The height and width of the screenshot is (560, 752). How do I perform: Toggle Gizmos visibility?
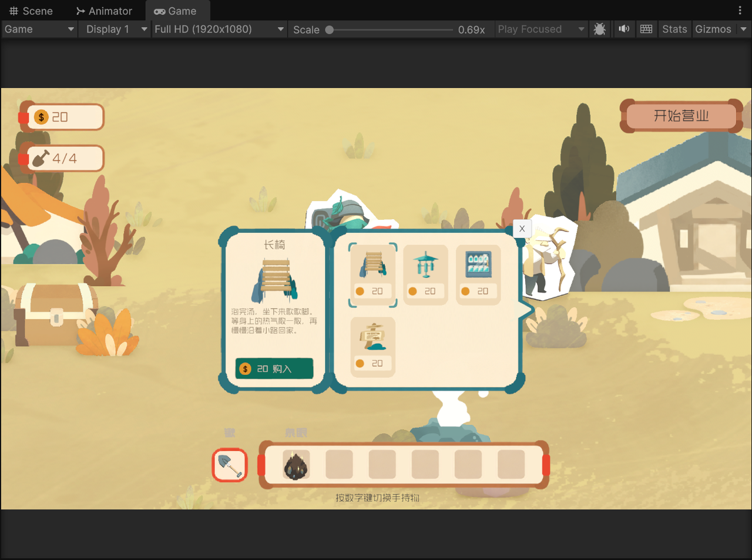pos(713,29)
